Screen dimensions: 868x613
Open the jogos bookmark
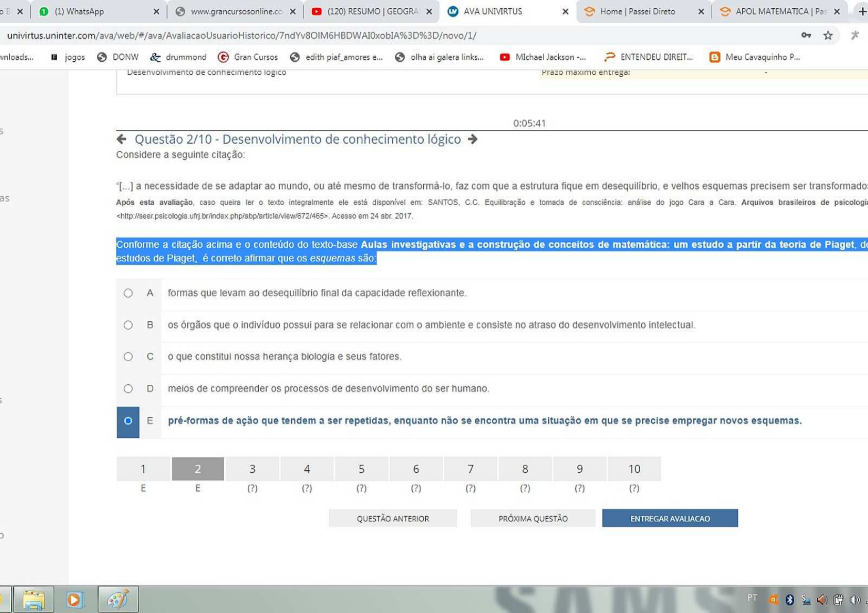coord(68,57)
